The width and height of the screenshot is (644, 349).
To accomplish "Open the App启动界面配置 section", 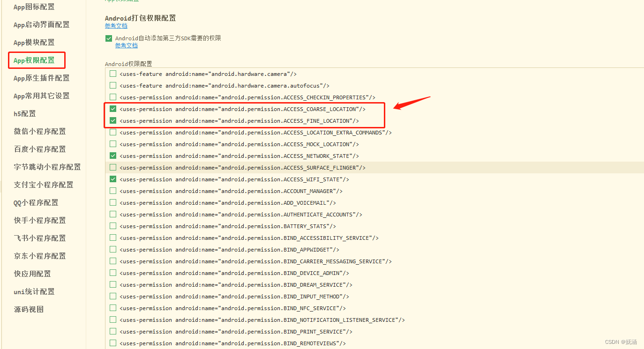I will coord(41,24).
